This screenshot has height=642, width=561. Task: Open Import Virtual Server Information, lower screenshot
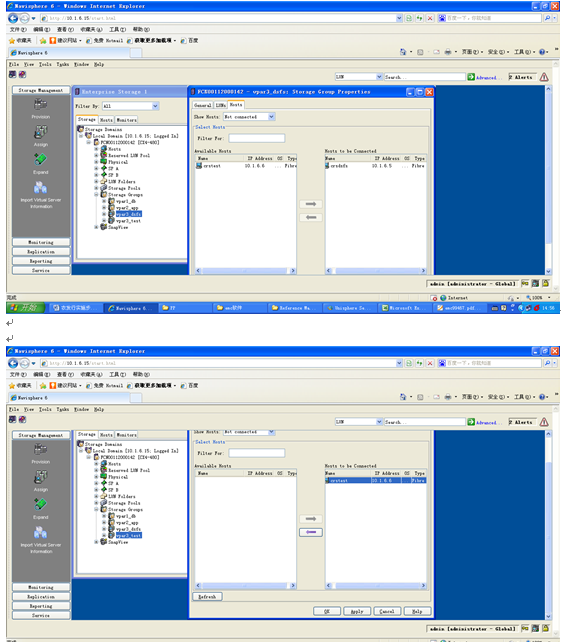point(40,532)
